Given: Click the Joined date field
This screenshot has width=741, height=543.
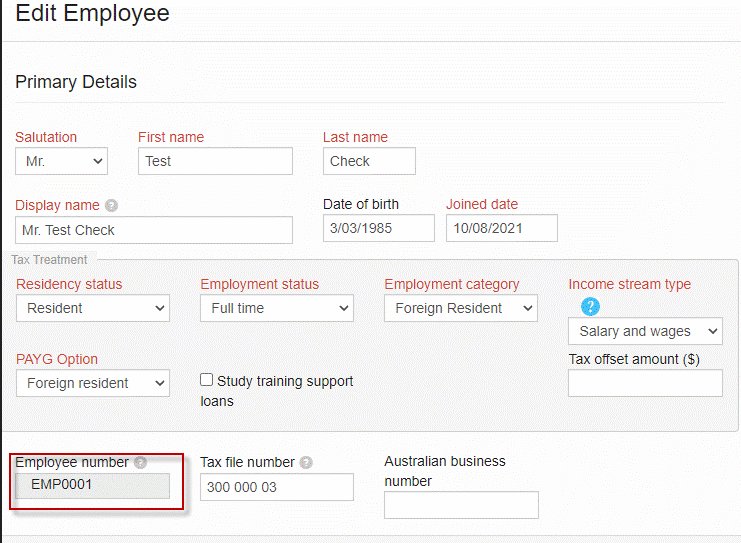Looking at the screenshot, I should [x=501, y=228].
